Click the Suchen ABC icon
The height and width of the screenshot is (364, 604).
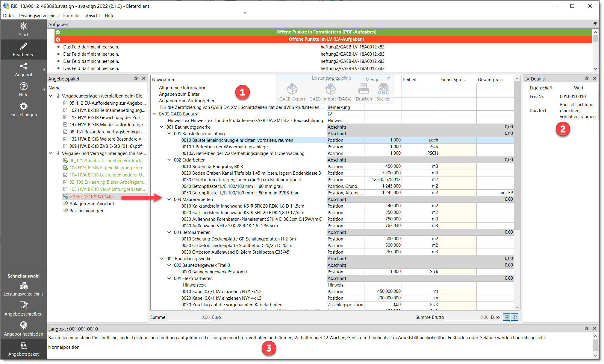[383, 89]
